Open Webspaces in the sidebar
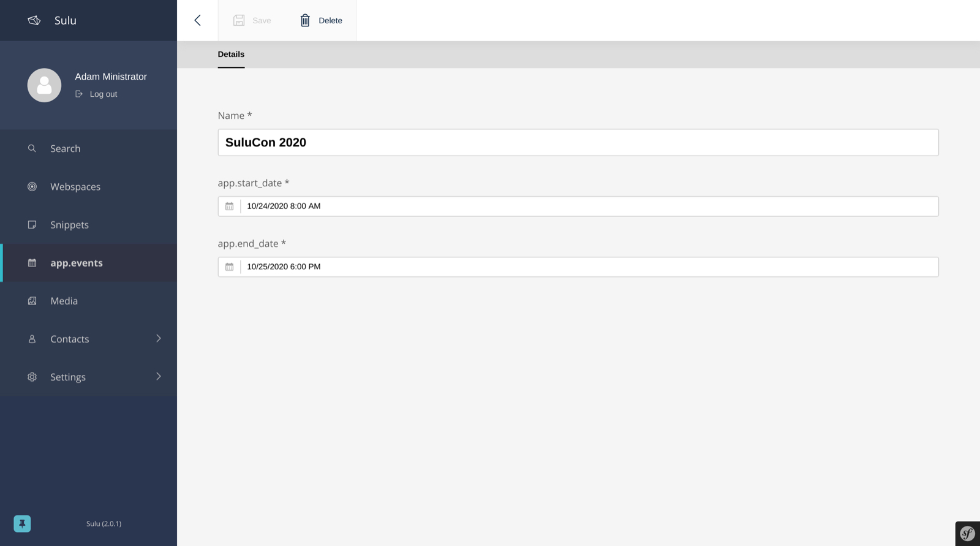Viewport: 980px width, 546px height. (x=88, y=186)
